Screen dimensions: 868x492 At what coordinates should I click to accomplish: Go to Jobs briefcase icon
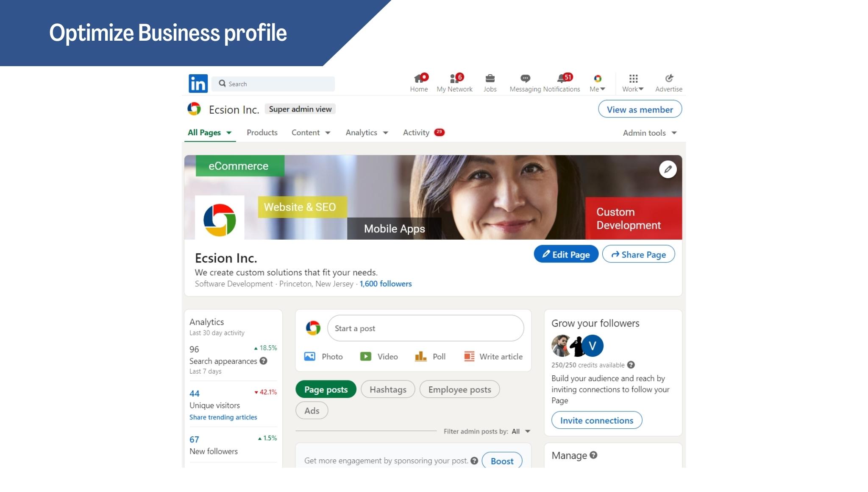pyautogui.click(x=490, y=78)
